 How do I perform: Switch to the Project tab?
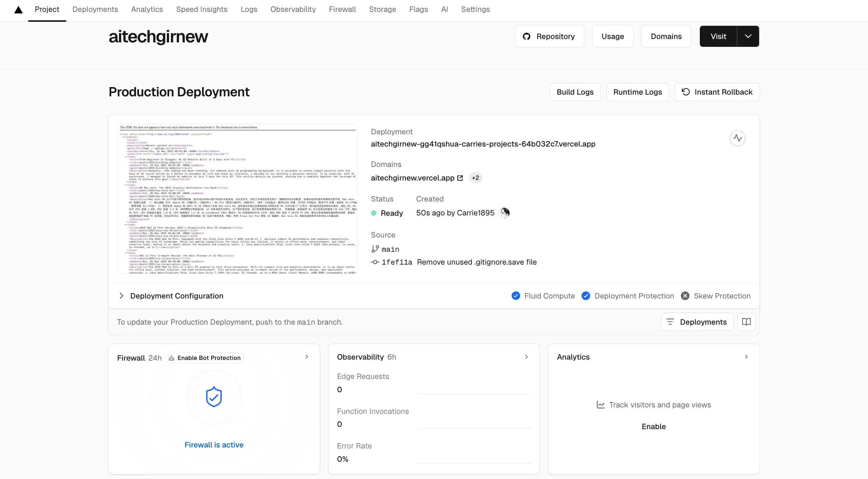[x=47, y=9]
